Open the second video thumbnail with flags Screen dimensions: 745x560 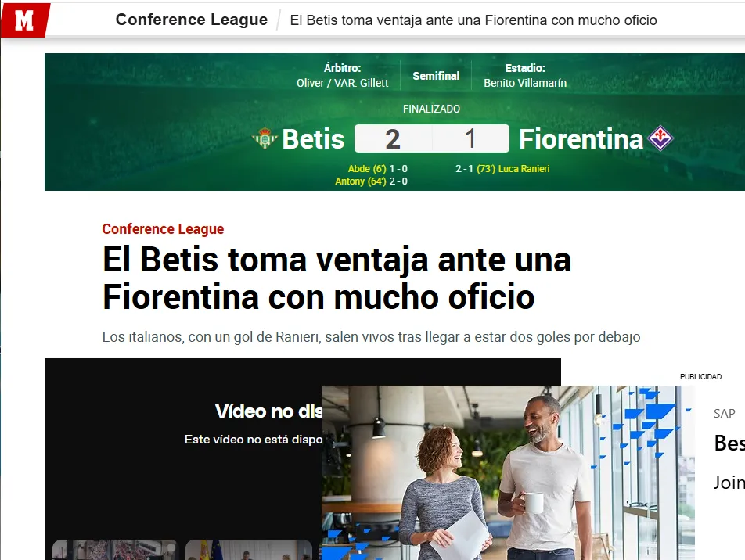click(249, 550)
